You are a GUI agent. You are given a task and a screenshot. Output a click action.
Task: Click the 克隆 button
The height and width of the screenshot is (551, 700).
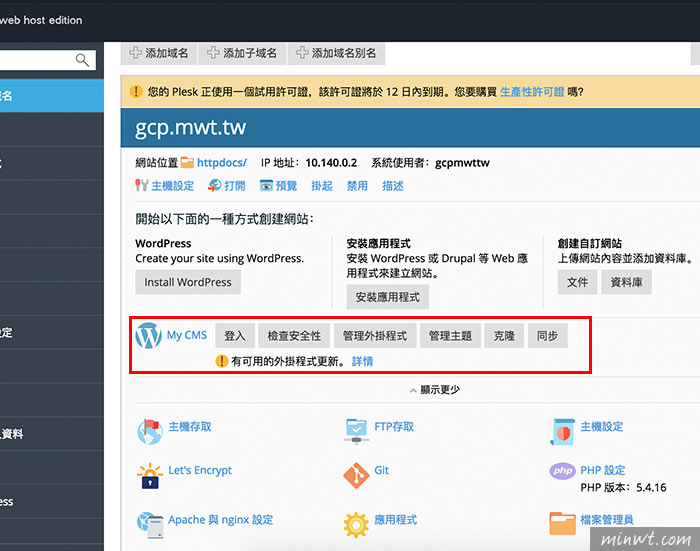point(504,336)
